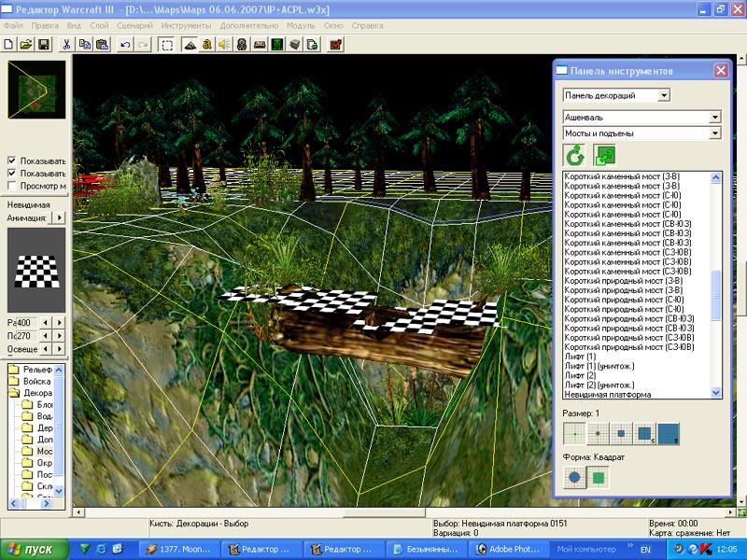Toggle the first 'Показывать' checkbox

(12, 161)
